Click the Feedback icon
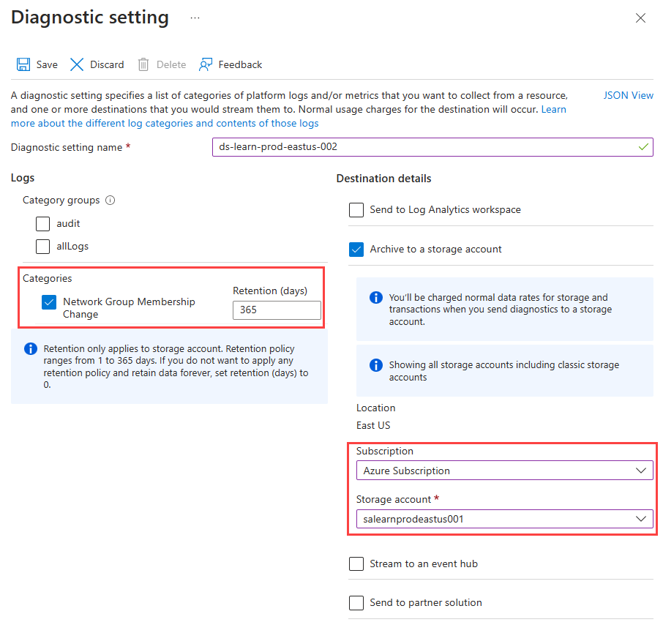 [x=205, y=64]
